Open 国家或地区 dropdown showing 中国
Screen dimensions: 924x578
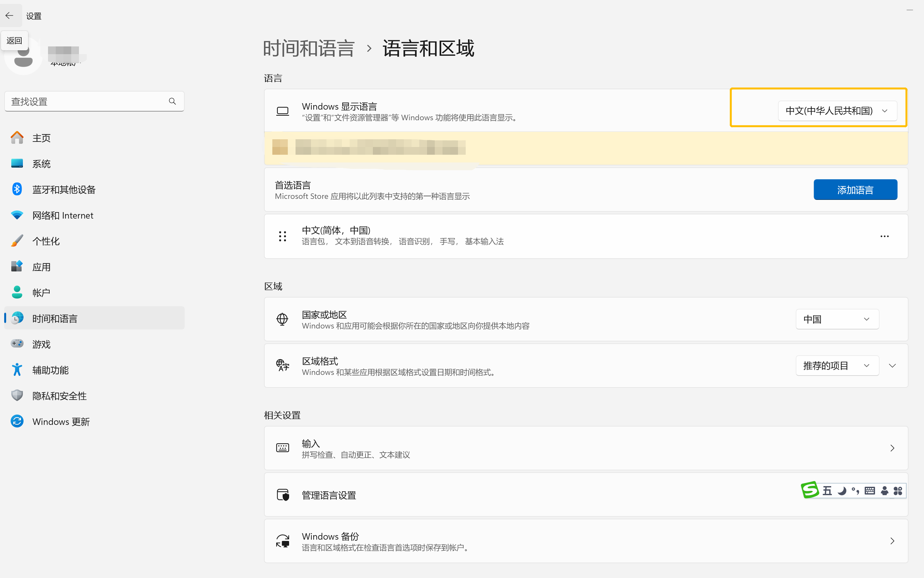pos(837,319)
